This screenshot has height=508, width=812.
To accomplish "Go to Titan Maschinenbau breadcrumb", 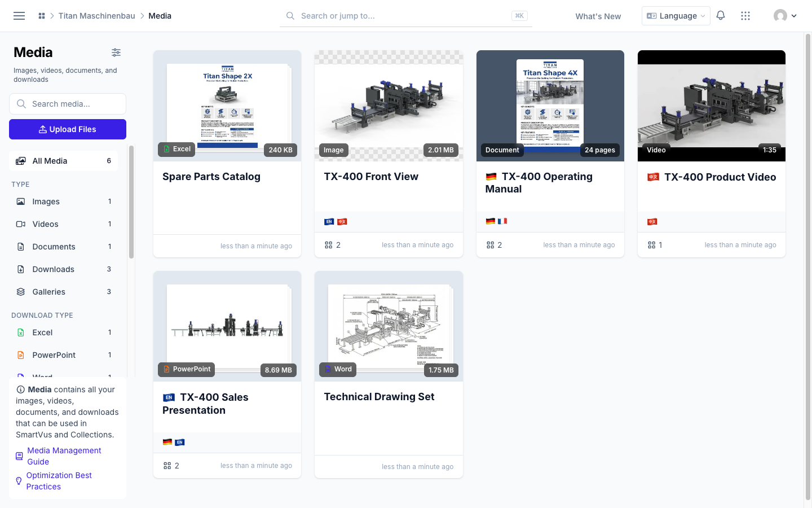I will point(97,16).
